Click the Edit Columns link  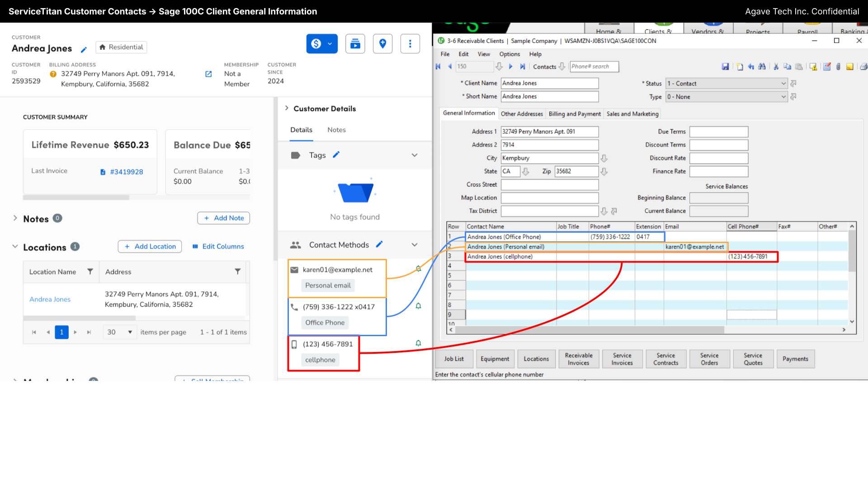pyautogui.click(x=218, y=246)
